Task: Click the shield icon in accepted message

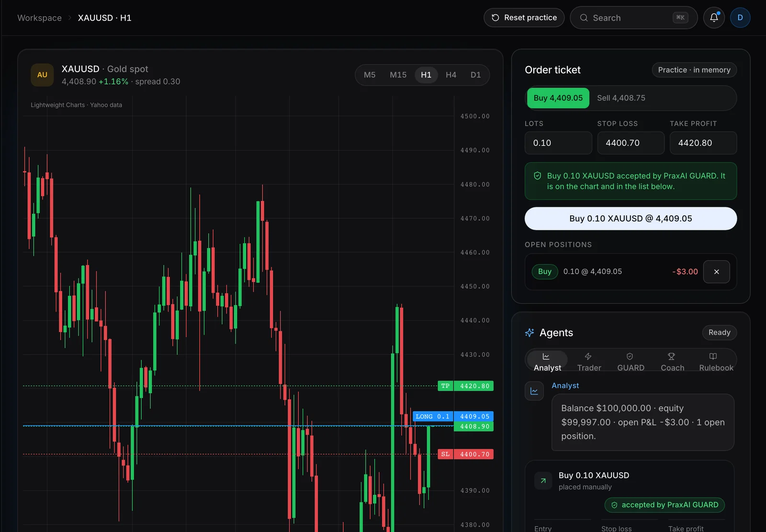Action: [537, 176]
